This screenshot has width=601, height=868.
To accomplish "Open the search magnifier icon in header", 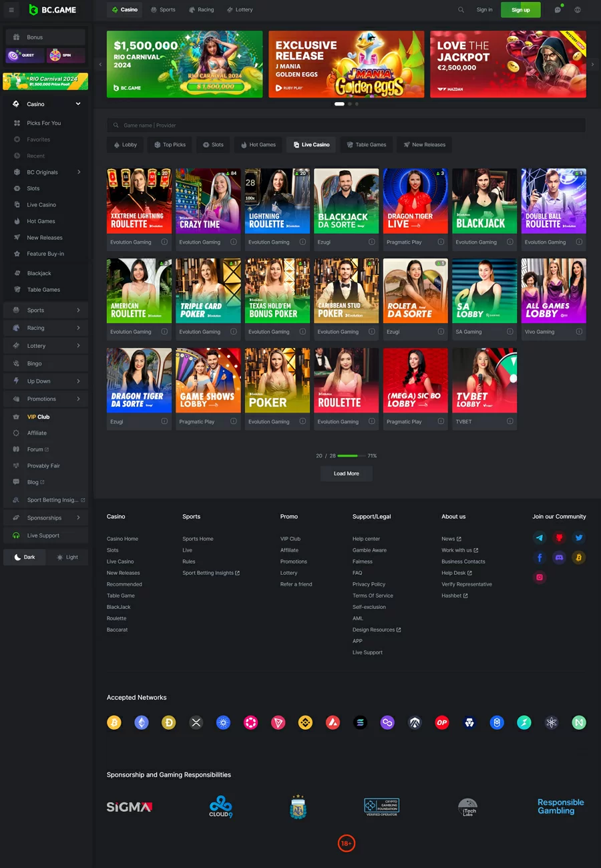I will tap(461, 10).
